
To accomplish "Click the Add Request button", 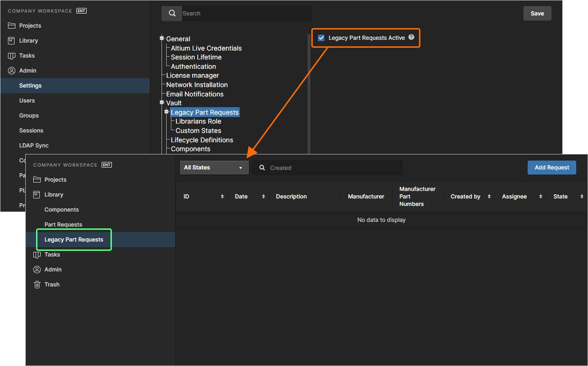I will pos(551,168).
